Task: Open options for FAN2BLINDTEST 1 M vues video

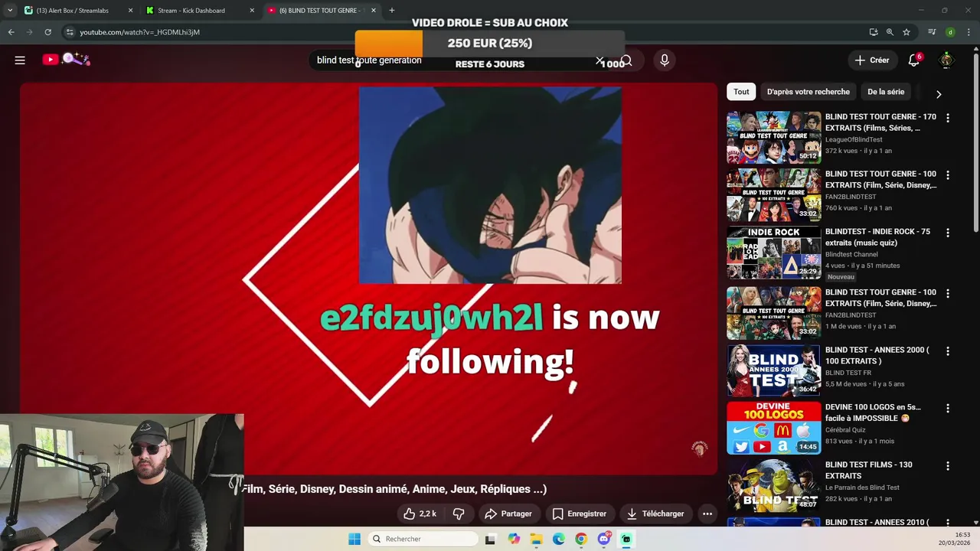Action: tap(948, 293)
